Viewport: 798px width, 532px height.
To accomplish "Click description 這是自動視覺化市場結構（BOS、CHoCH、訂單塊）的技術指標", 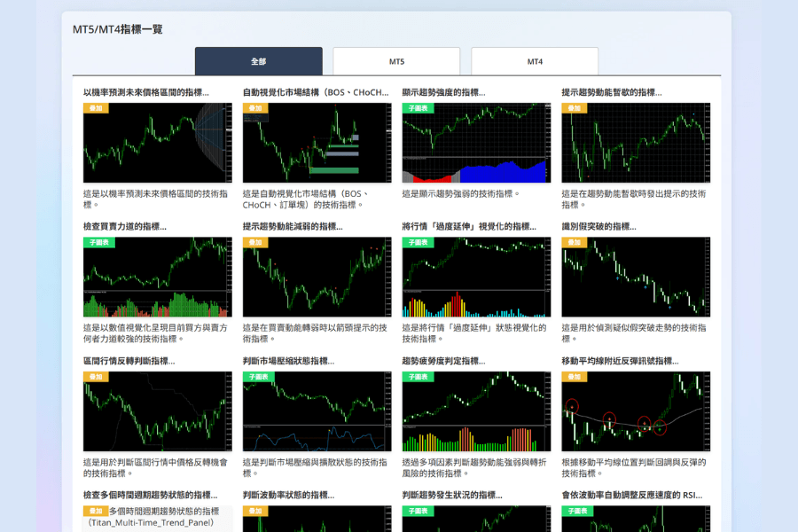I will point(306,199).
